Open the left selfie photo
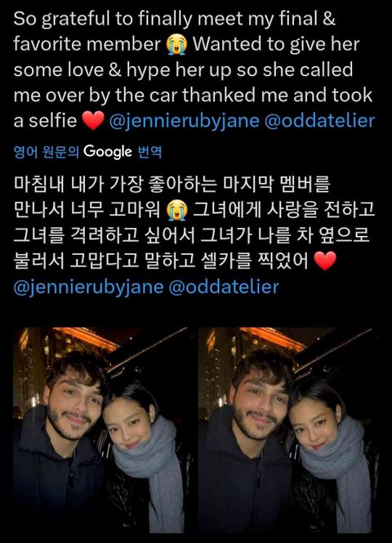The height and width of the screenshot is (543, 392). 103,430
